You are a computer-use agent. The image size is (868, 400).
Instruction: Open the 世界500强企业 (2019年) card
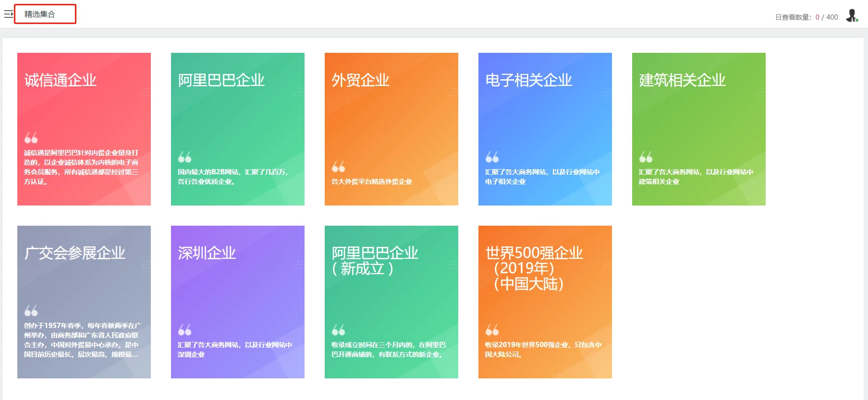click(x=545, y=302)
